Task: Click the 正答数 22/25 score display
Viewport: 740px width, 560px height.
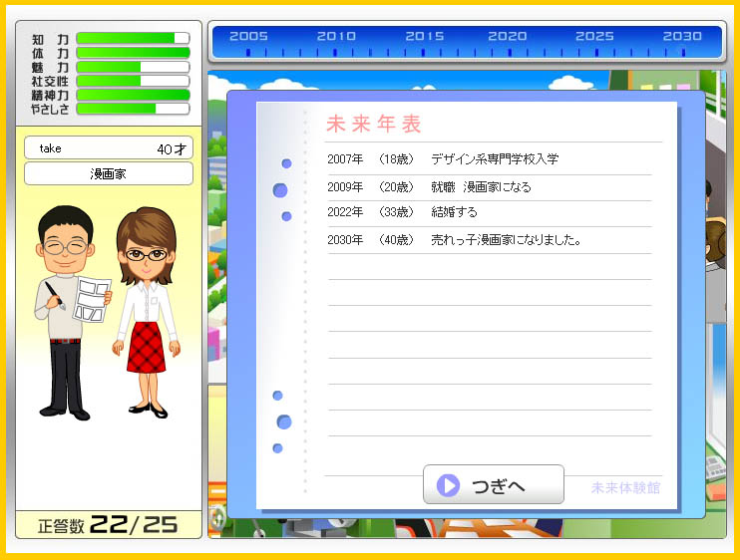Action: point(108,525)
